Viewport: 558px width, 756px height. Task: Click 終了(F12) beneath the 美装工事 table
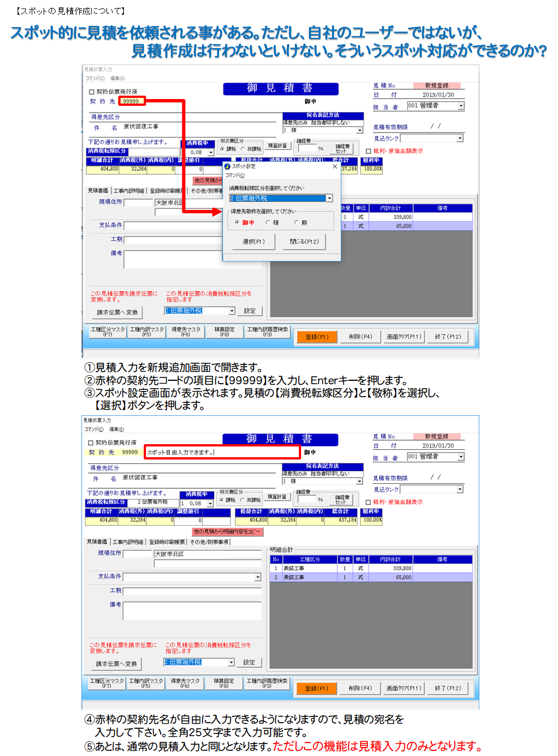(448, 688)
